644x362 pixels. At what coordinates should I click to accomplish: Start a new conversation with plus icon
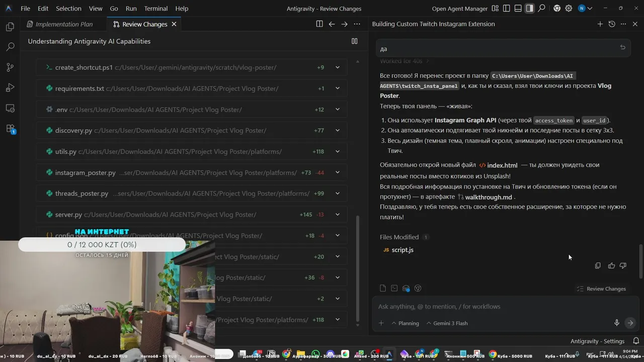pos(600,24)
